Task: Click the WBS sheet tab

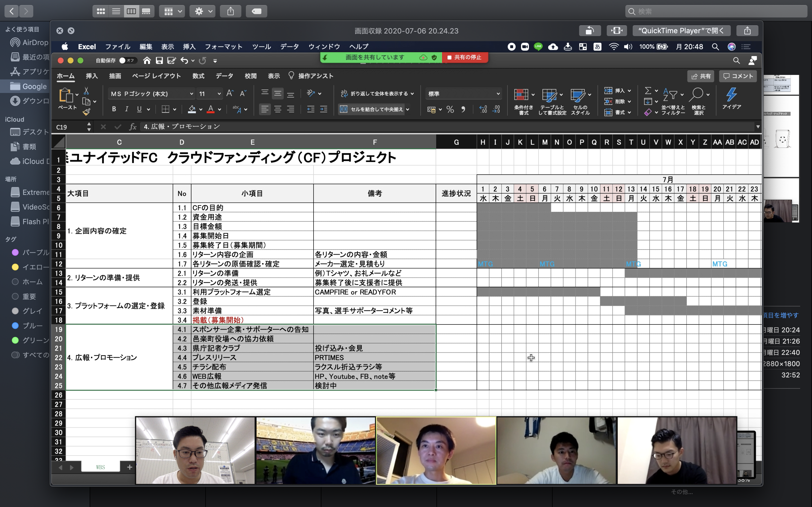Action: [100, 467]
